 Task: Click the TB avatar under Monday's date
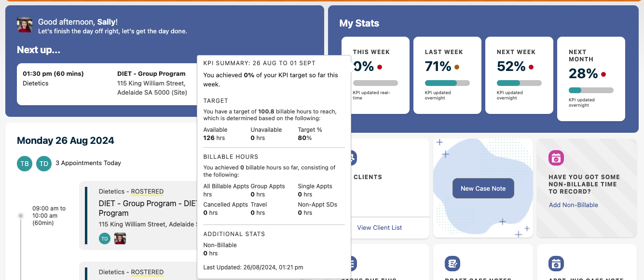pyautogui.click(x=25, y=164)
